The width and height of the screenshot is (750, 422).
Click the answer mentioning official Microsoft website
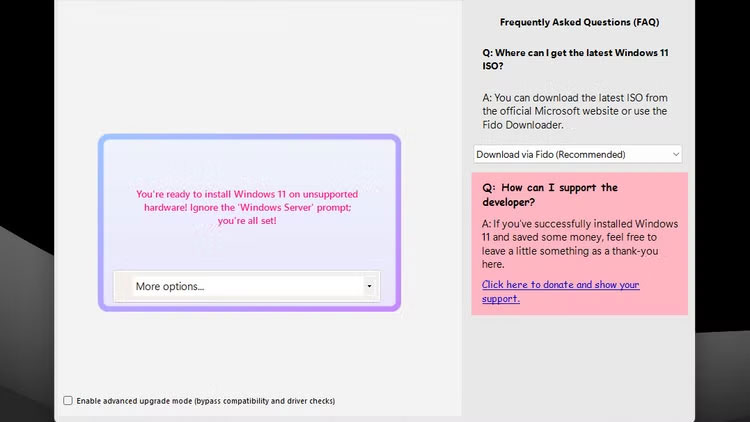(x=575, y=111)
